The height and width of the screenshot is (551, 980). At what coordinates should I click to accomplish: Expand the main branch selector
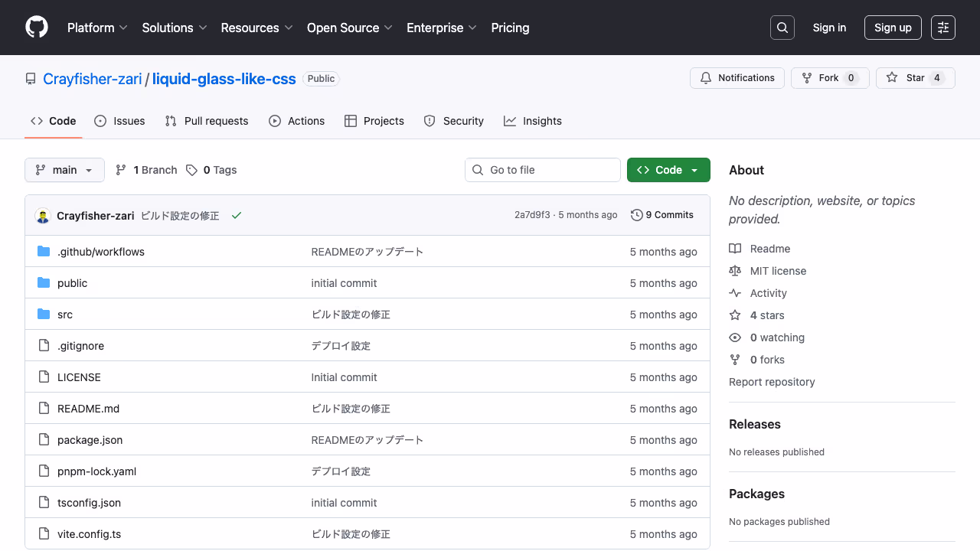(x=64, y=170)
